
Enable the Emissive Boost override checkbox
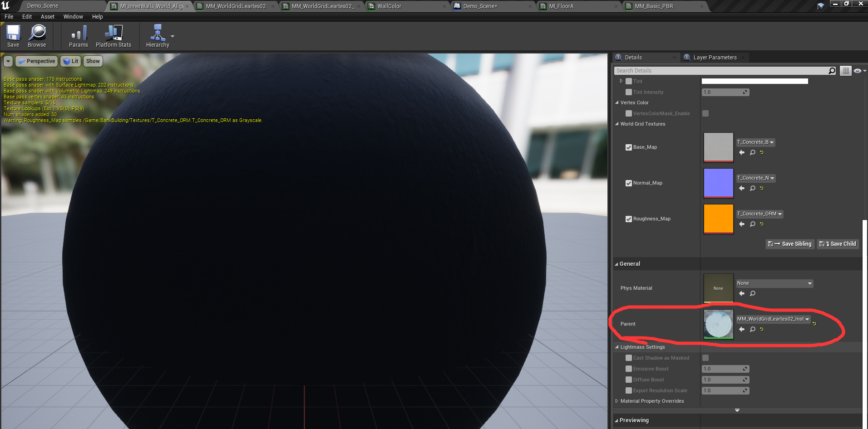tap(629, 369)
